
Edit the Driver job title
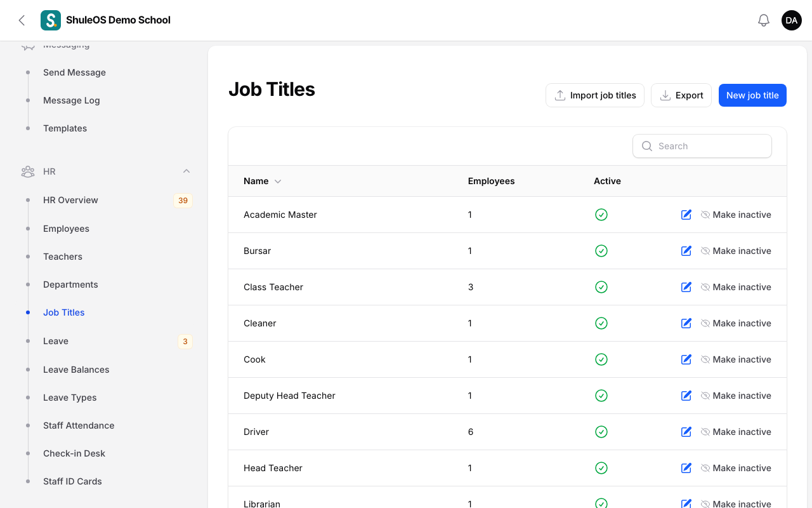pos(686,432)
